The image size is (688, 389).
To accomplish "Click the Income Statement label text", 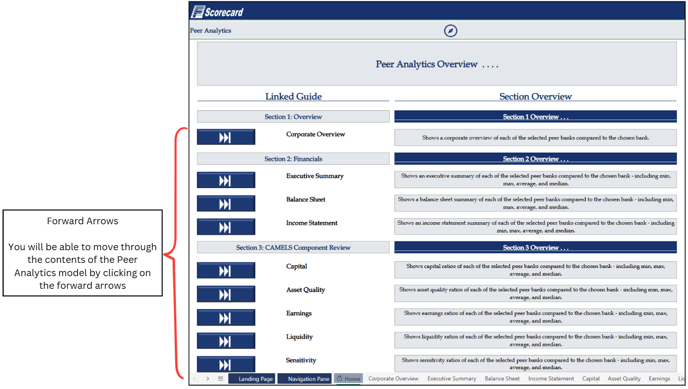I will [312, 223].
